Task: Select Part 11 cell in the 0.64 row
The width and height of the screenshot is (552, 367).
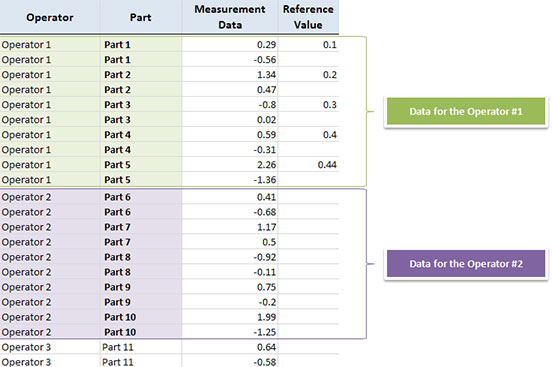Action: pos(141,347)
